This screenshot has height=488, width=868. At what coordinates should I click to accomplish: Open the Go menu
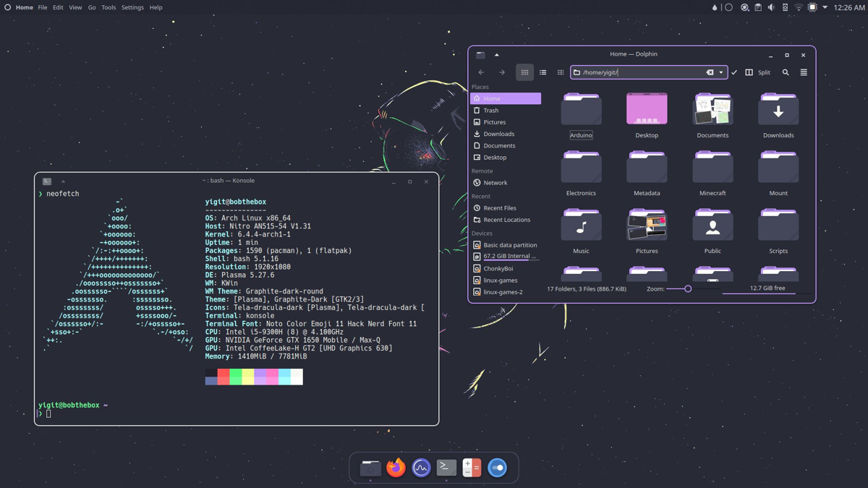click(92, 7)
